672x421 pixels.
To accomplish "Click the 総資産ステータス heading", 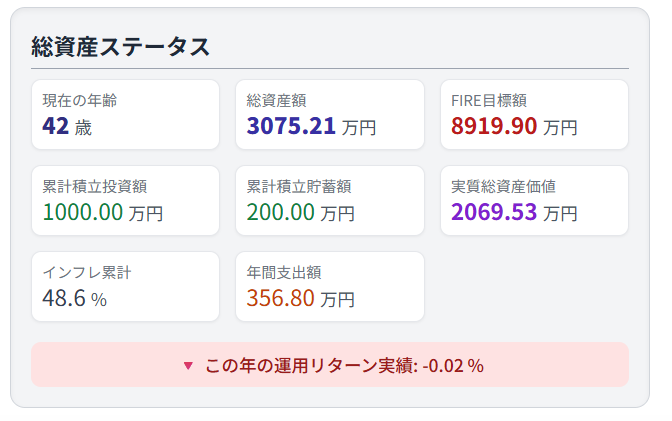I will [120, 46].
